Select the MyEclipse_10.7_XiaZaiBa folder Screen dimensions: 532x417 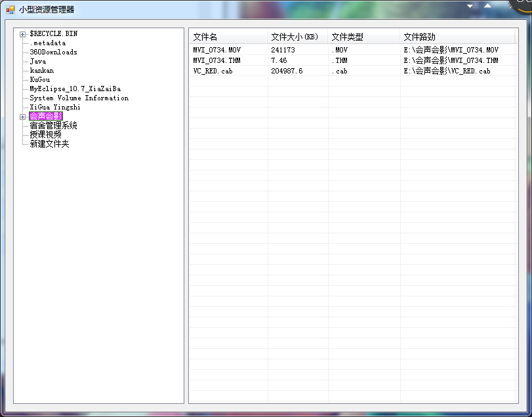point(75,89)
